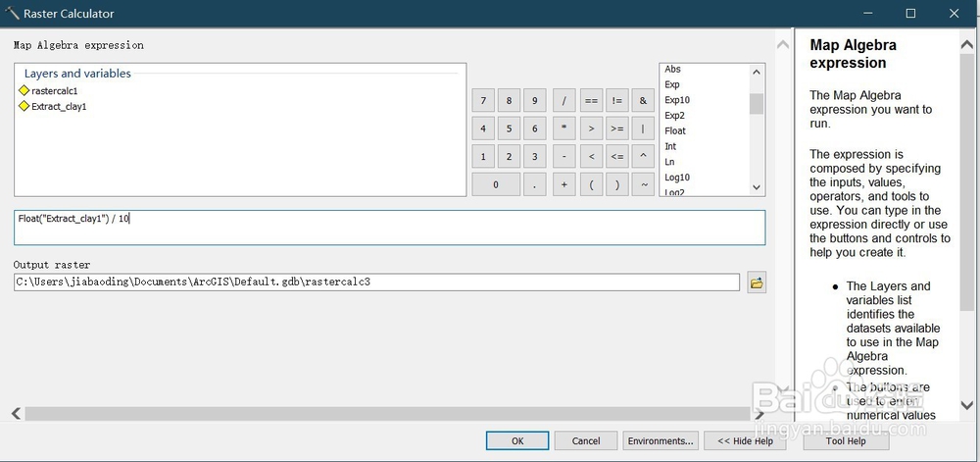The width and height of the screenshot is (980, 462).
Task: Insert the subtraction operator button
Action: 564,157
